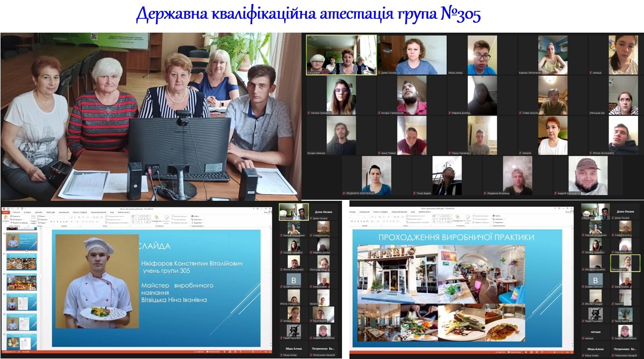The width and height of the screenshot is (644, 359).
Task: Switch to РЕЦЕНЗИРОВАНИЕ tab in left PowerPoint
Action: (98, 212)
